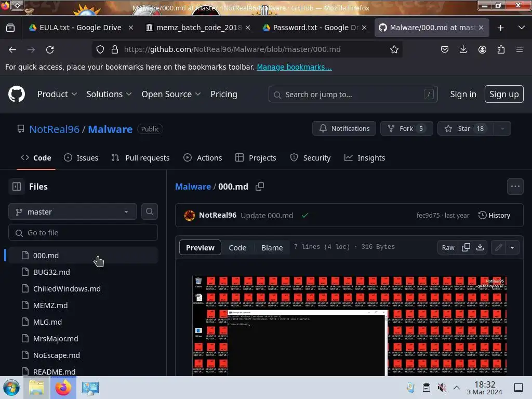Click the GitHub logo home icon

pyautogui.click(x=17, y=94)
